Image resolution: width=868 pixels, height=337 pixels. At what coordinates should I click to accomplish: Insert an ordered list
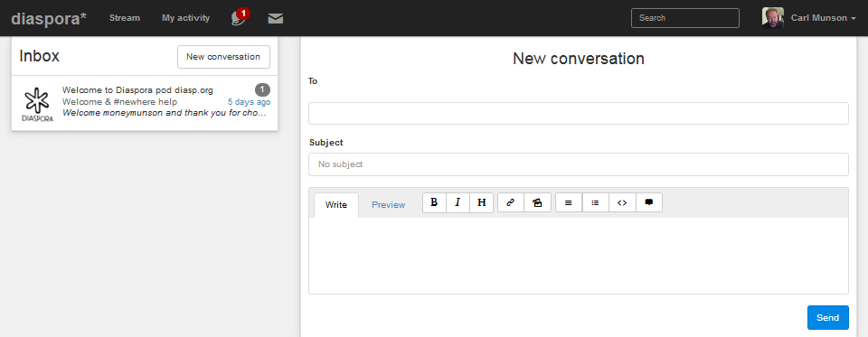596,202
